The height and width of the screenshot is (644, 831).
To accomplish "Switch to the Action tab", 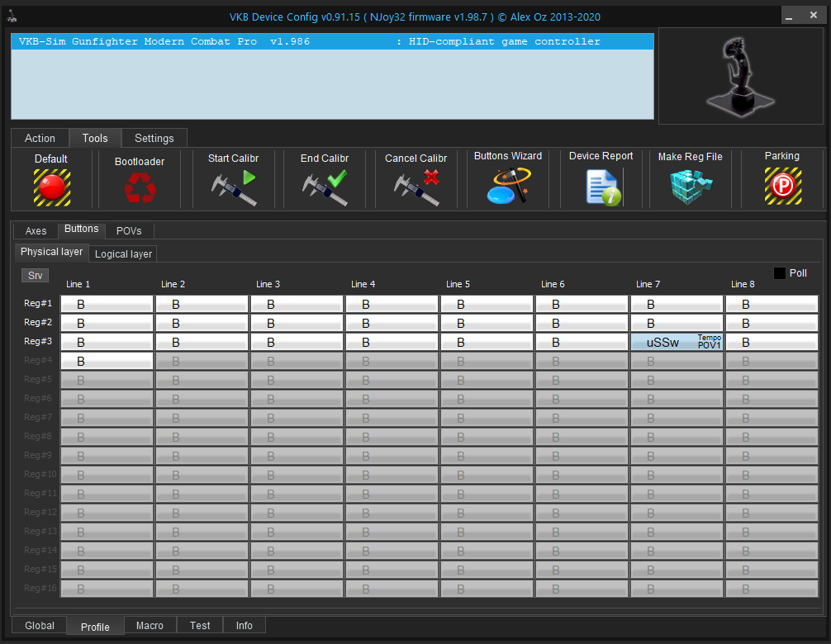I will click(40, 138).
